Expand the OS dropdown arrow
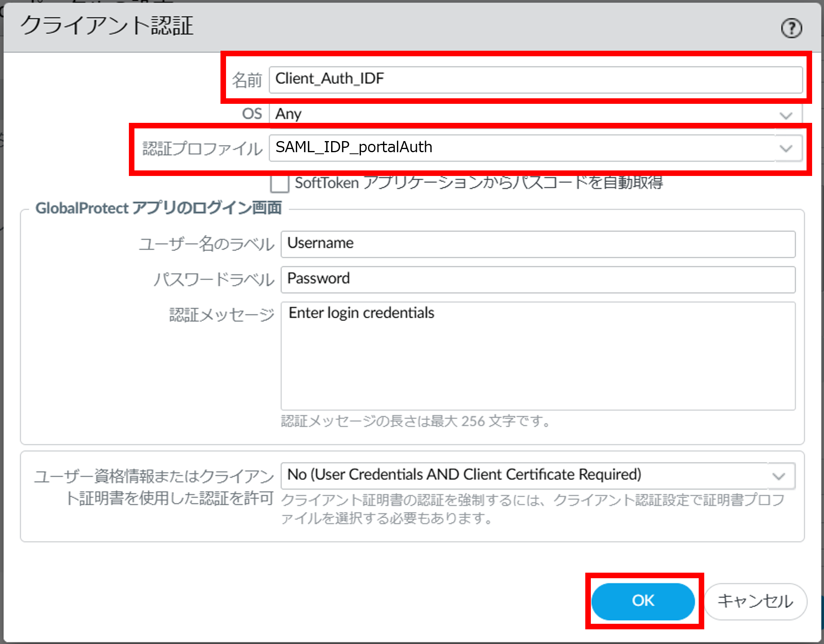824x644 pixels. (786, 115)
